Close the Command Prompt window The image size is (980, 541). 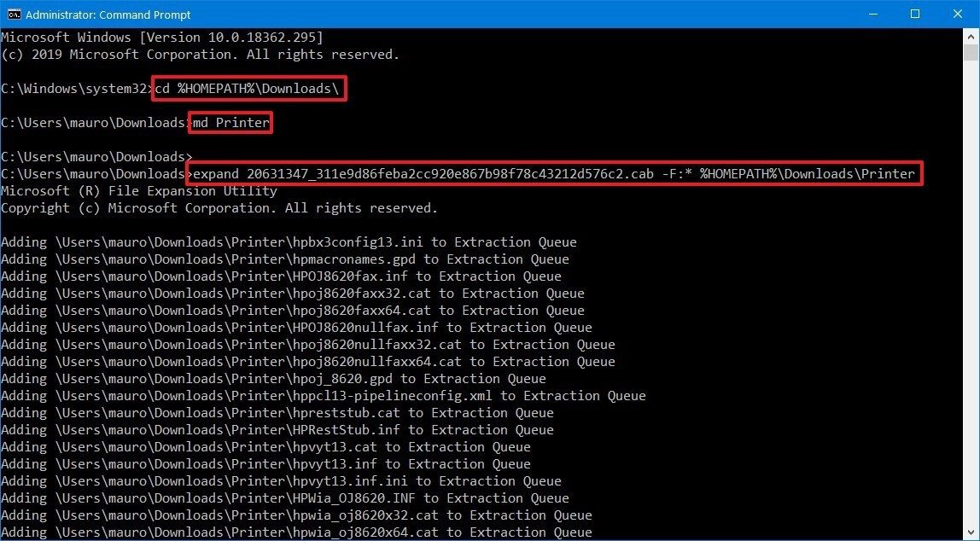[x=958, y=14]
